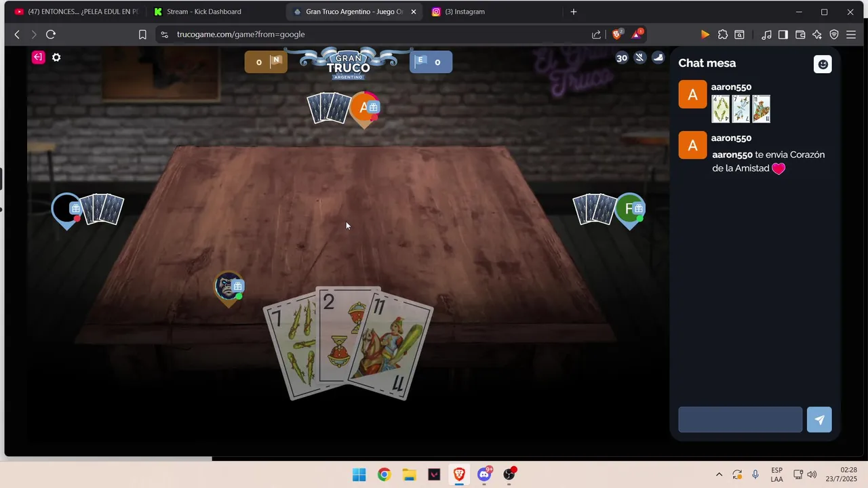Viewport: 868px width, 488px height.
Task: Click your own gorilla avatar
Action: pos(229,287)
